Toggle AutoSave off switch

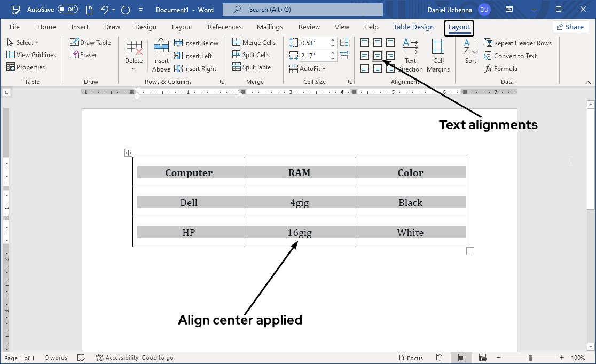[68, 9]
